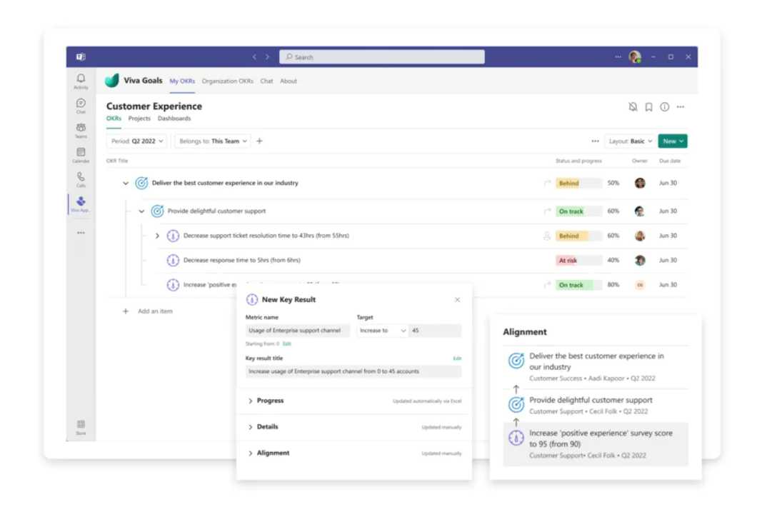Open the Increase to target dropdown
The height and width of the screenshot is (532, 772).
(383, 331)
